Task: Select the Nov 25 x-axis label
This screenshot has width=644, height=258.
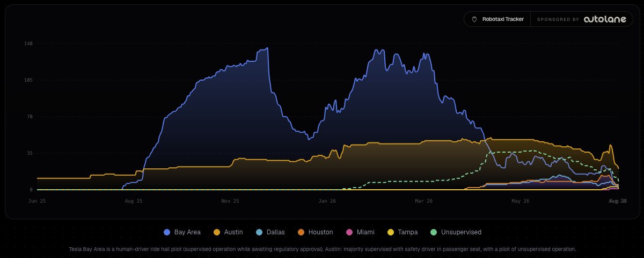Action: click(230, 201)
